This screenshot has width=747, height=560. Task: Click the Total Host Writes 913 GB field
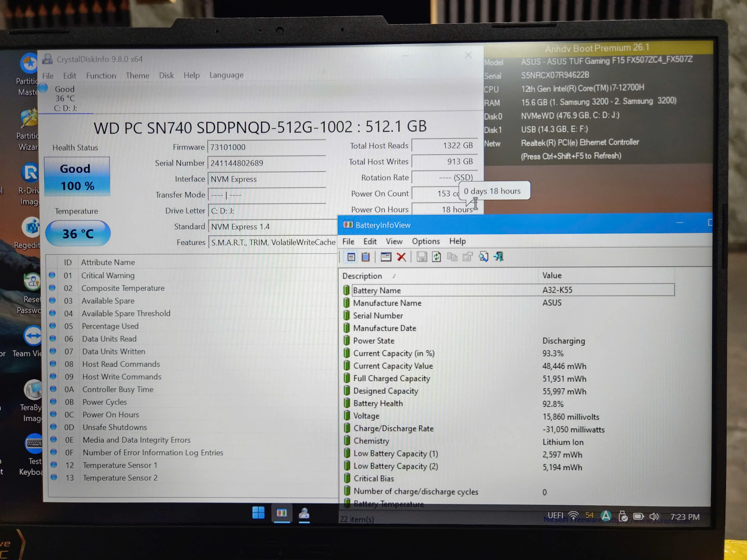click(445, 162)
